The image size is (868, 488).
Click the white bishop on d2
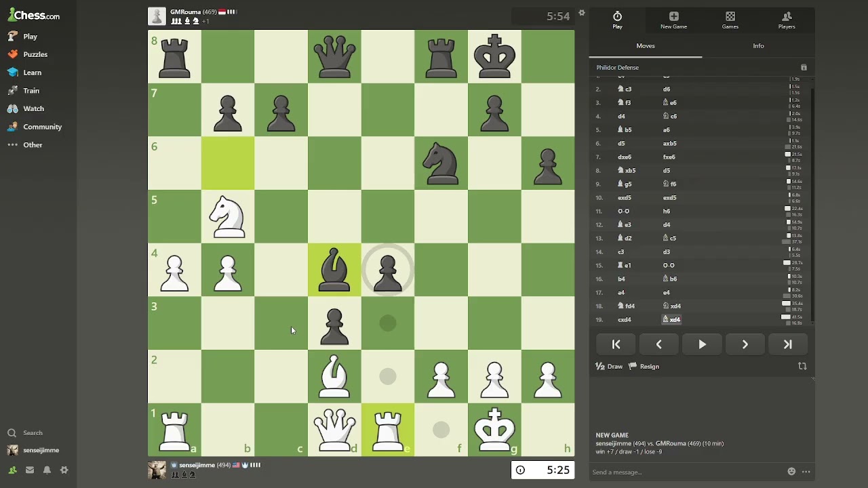(x=334, y=376)
